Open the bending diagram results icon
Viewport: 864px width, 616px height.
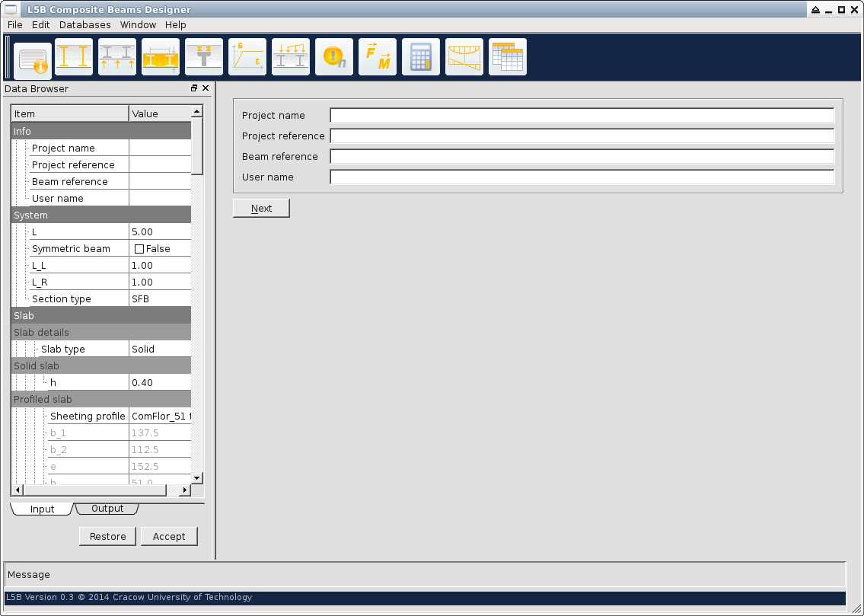coord(464,57)
